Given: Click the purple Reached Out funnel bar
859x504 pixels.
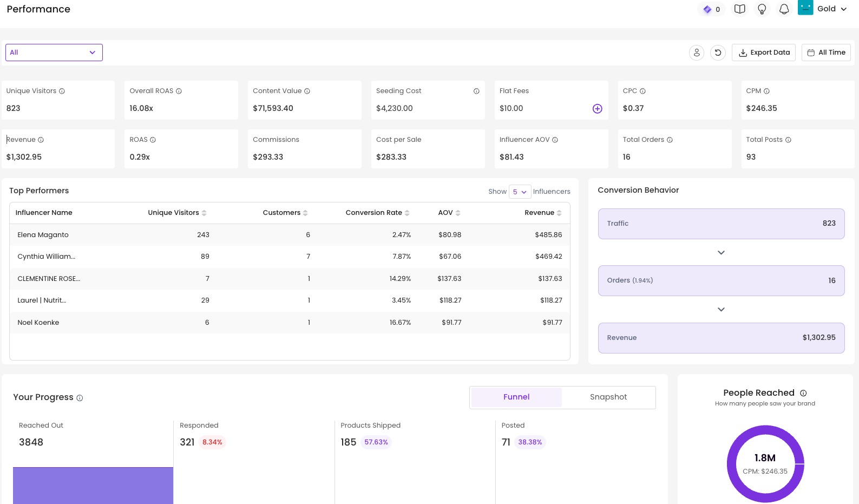Looking at the screenshot, I should pos(93,486).
